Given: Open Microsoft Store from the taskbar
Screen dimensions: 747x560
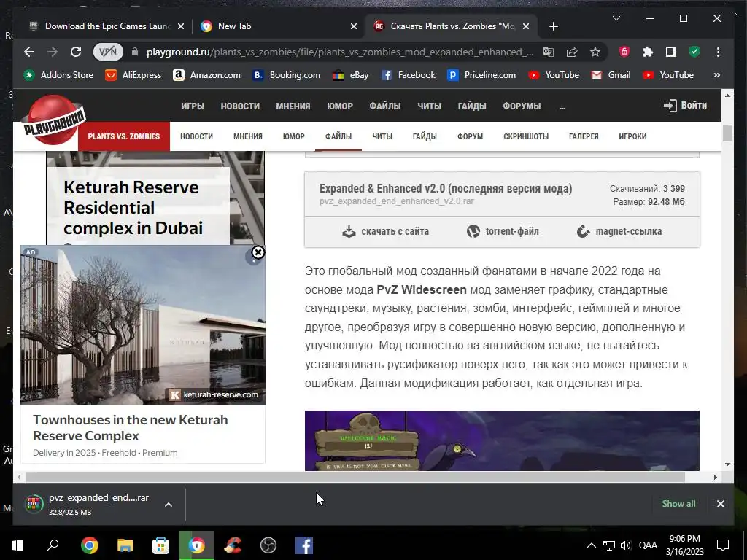Looking at the screenshot, I should tap(160, 545).
